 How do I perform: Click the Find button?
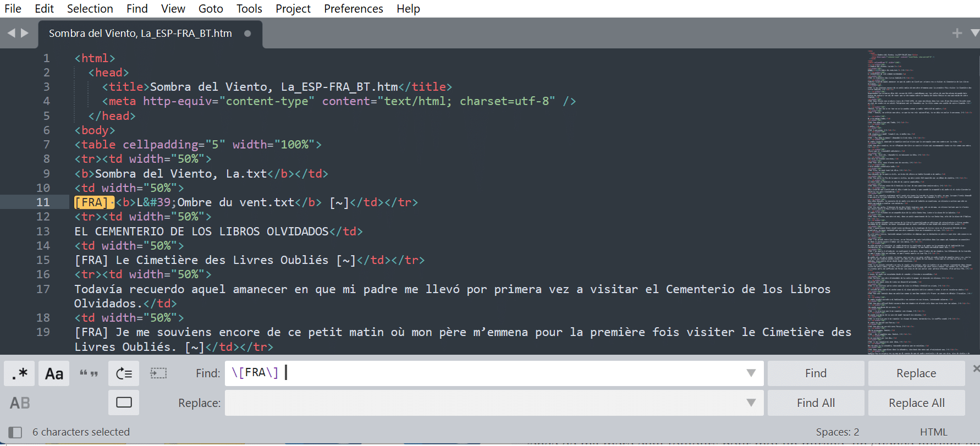pos(816,373)
